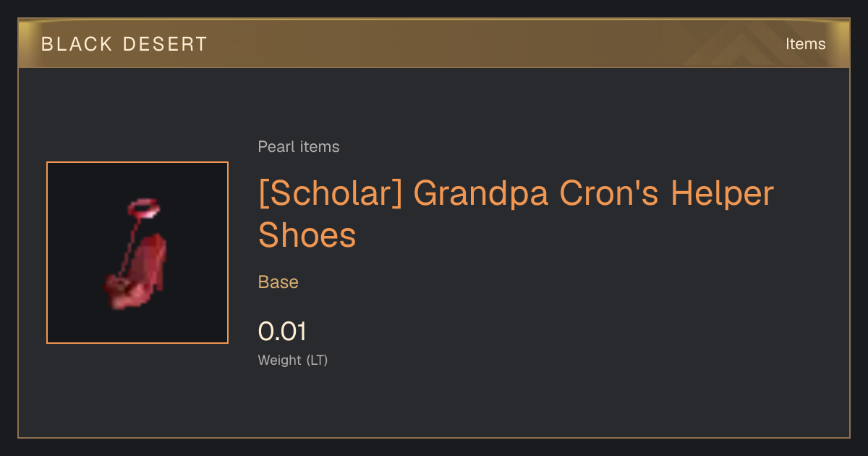The height and width of the screenshot is (456, 868).
Task: Click the Weight (LT) caption
Action: coord(293,360)
